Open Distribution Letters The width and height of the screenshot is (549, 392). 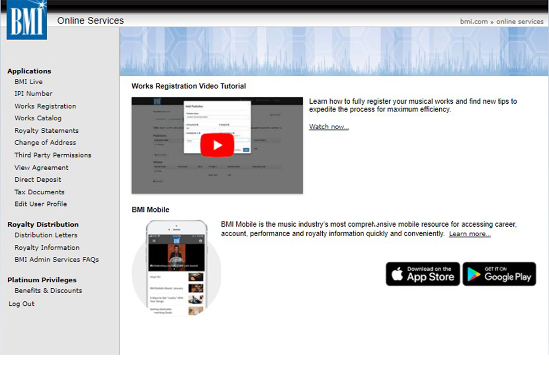pyautogui.click(x=46, y=236)
